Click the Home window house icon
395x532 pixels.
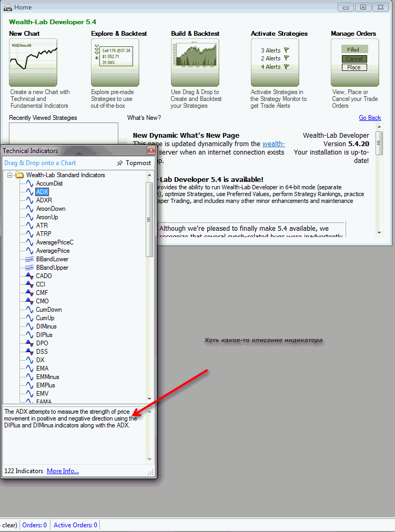pyautogui.click(x=8, y=7)
